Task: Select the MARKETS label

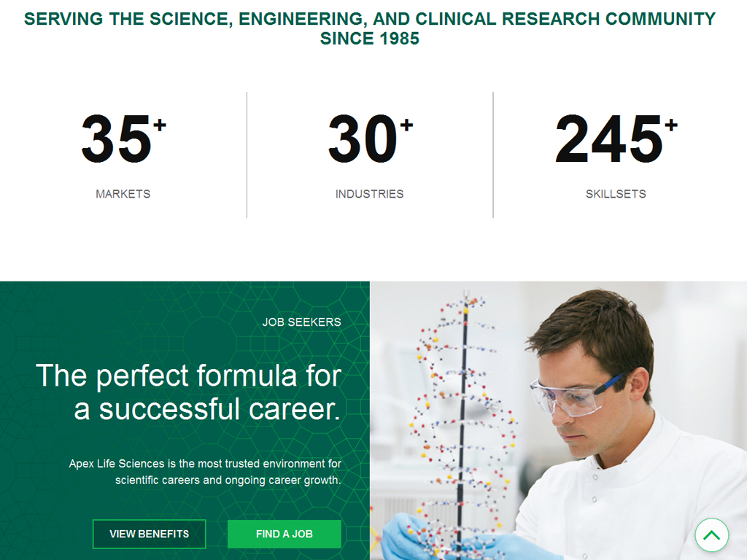Action: (122, 194)
